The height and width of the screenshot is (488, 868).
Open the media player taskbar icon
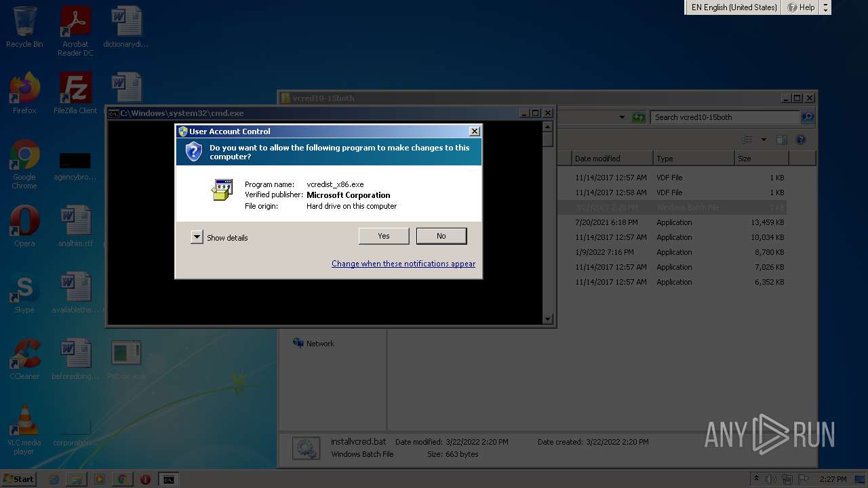pos(100,479)
